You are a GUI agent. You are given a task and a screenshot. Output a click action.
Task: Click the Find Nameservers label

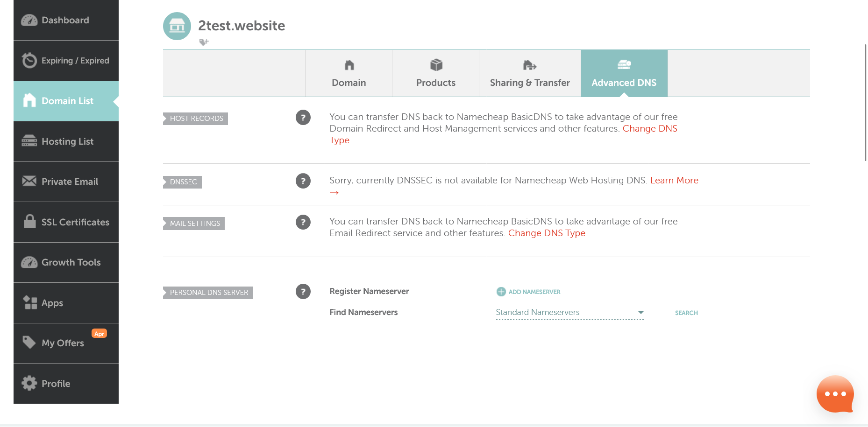pyautogui.click(x=363, y=312)
